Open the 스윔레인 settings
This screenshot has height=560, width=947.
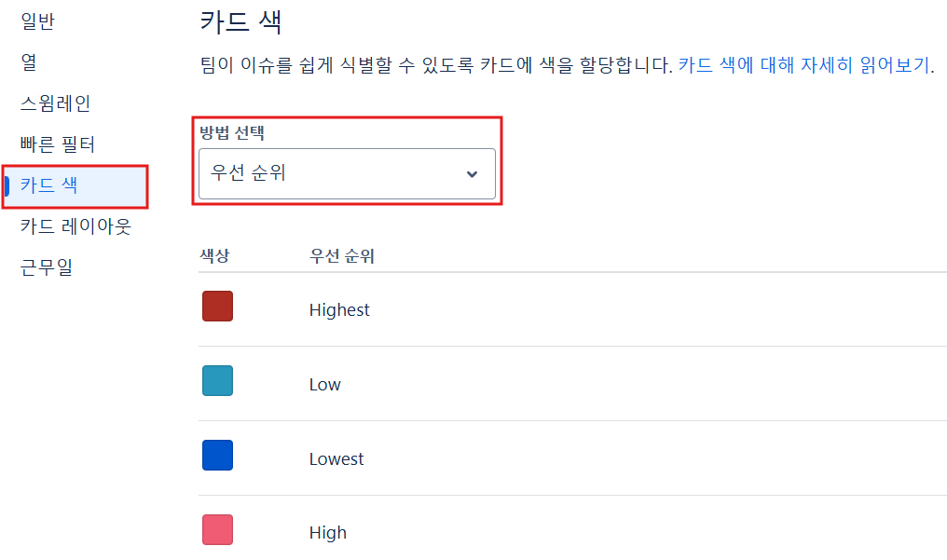[x=56, y=103]
